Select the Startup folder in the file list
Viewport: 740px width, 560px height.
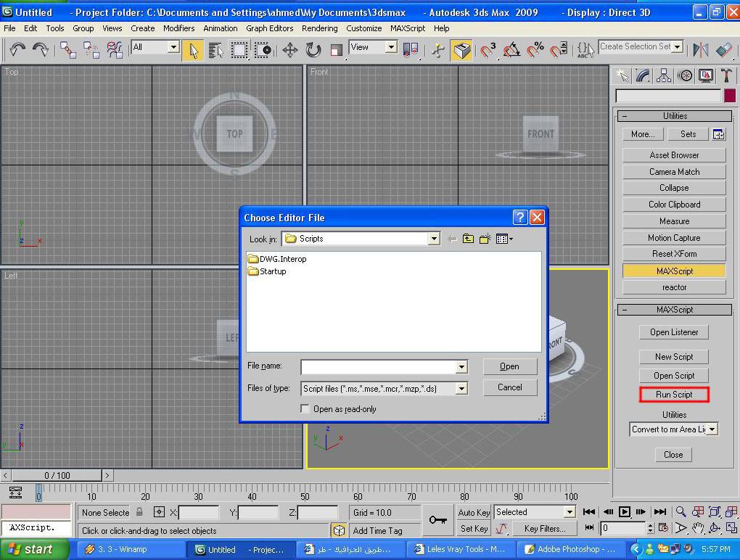coord(267,271)
